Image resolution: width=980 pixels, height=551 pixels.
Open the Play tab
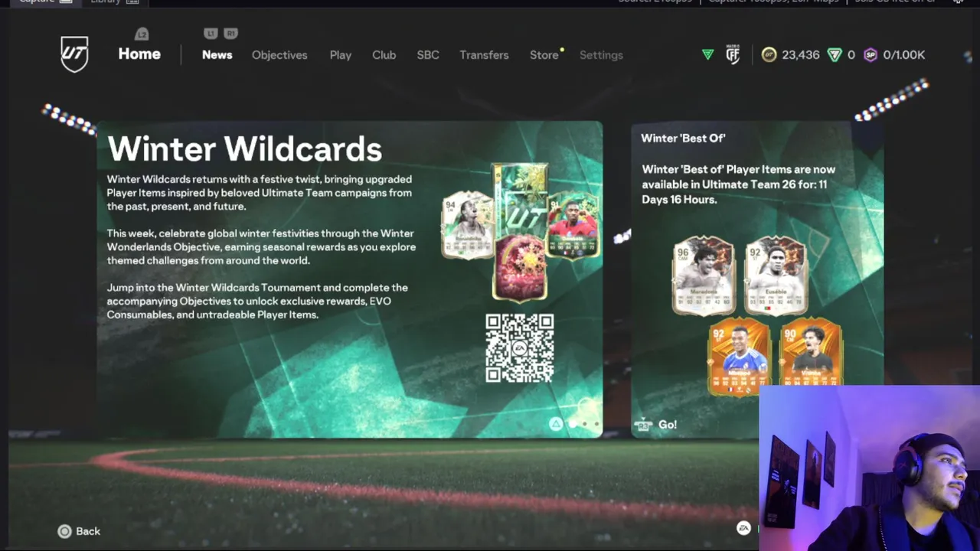341,55
